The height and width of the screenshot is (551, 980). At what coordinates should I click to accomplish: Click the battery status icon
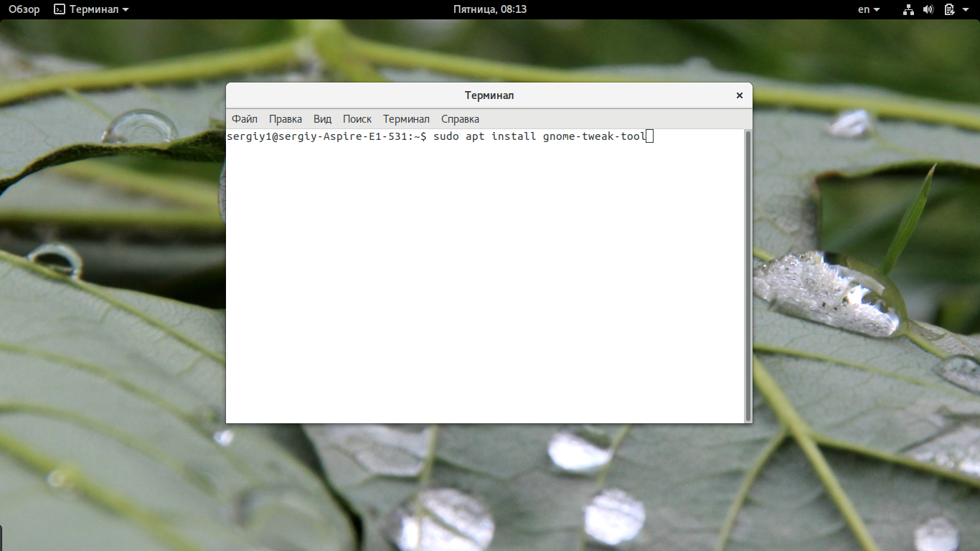[x=949, y=9]
